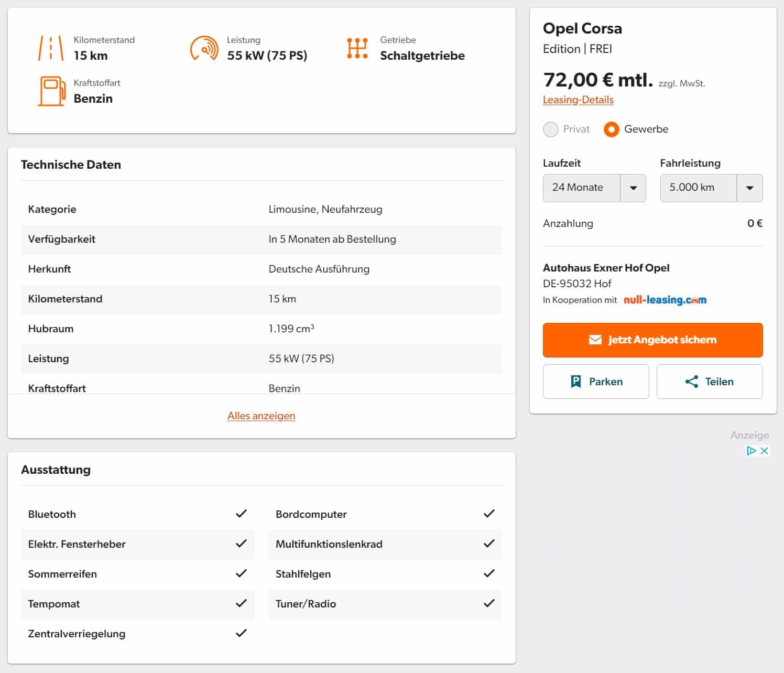Viewport: 784px width, 673px height.
Task: Click the Anzahlung 0 € value
Action: click(x=755, y=223)
